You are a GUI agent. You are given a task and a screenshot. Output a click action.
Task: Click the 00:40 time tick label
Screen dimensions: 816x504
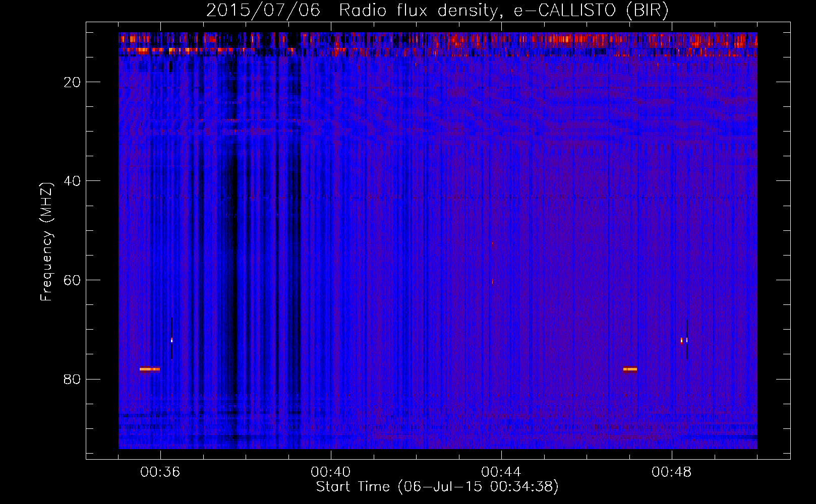coord(331,472)
